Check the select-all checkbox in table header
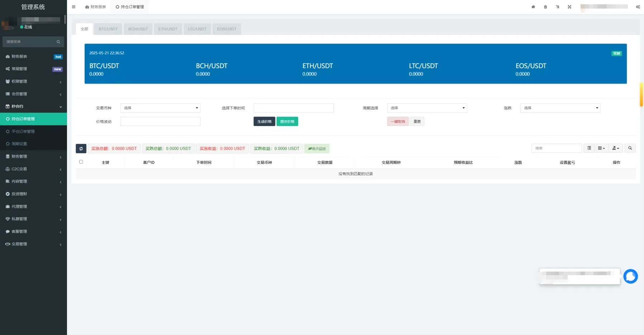This screenshot has width=644, height=335. pos(81,162)
